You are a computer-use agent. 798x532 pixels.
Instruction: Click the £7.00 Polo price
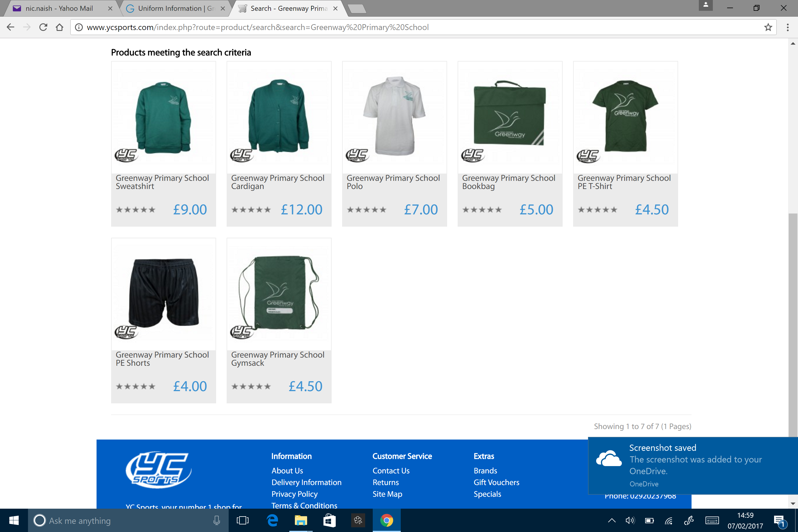421,210
